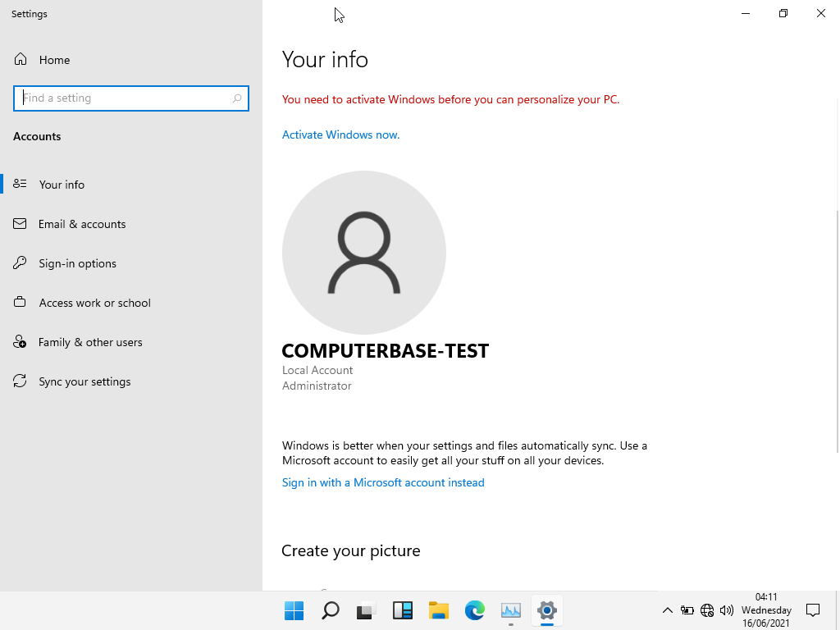Launch Microsoft Edge from taskbar
The image size is (840, 630).
coord(475,610)
